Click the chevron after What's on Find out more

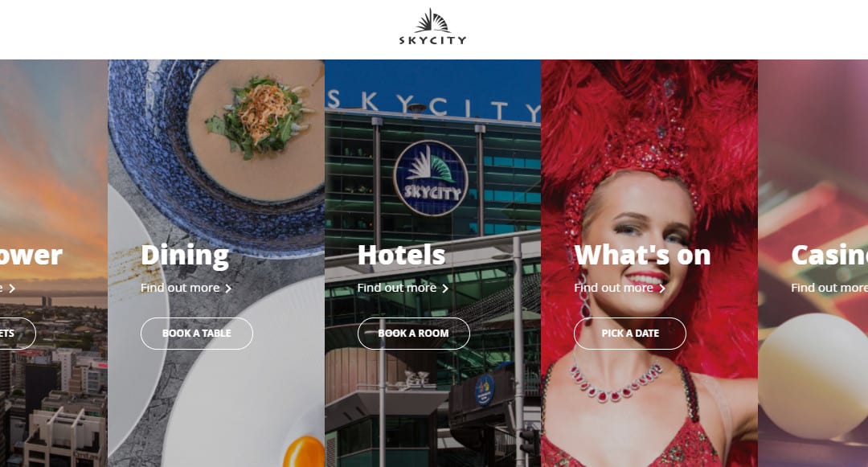(x=662, y=289)
